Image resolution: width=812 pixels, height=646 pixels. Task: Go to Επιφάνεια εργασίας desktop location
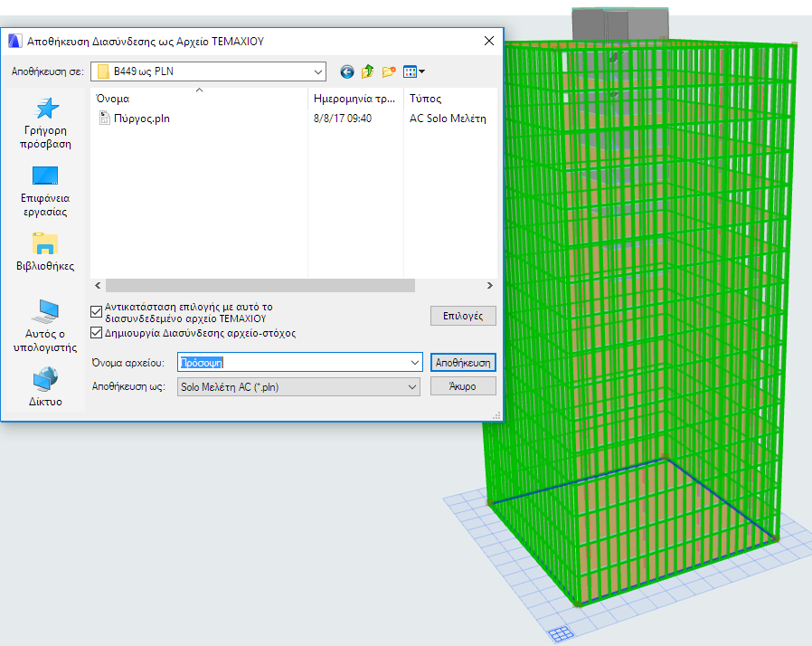[x=45, y=190]
